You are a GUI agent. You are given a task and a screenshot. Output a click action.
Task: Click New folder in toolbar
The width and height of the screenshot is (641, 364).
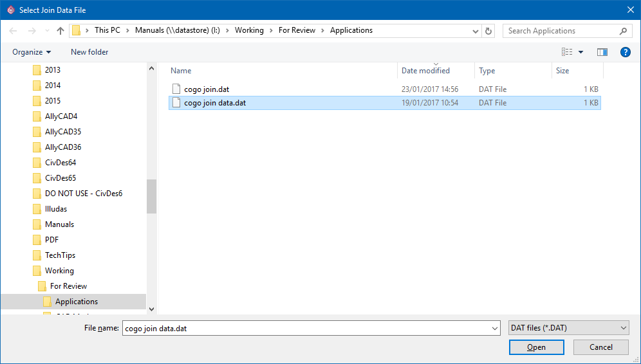89,52
